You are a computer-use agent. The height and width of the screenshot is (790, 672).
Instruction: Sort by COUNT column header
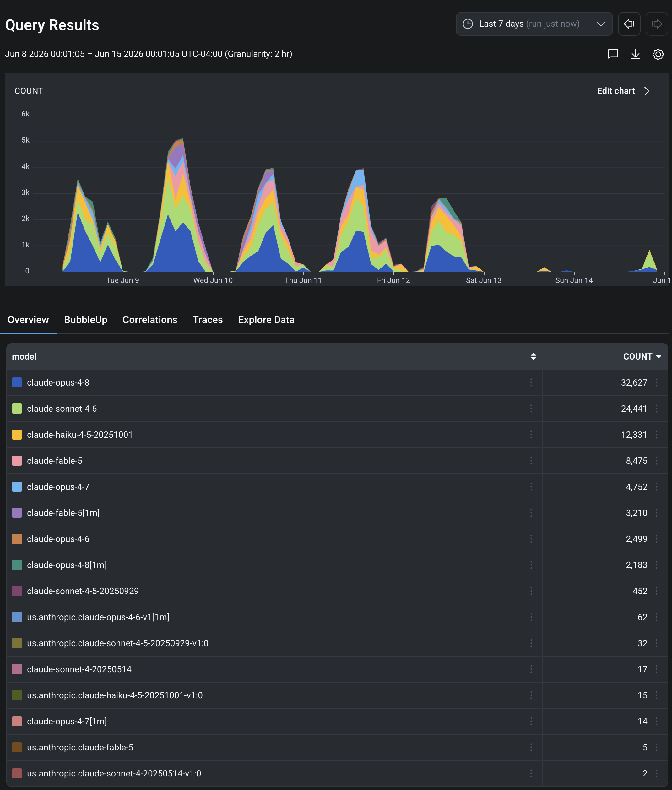tap(642, 356)
